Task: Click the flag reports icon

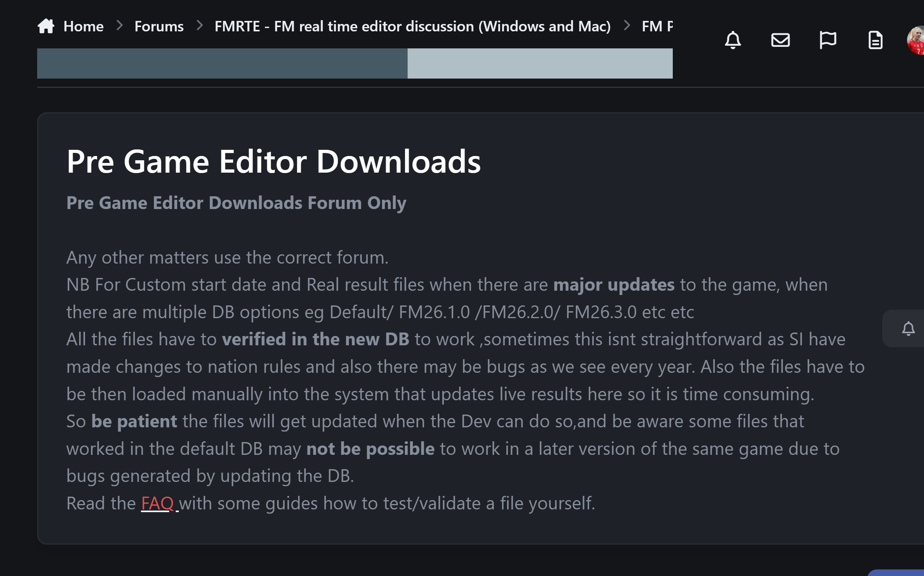Action: pyautogui.click(x=828, y=40)
